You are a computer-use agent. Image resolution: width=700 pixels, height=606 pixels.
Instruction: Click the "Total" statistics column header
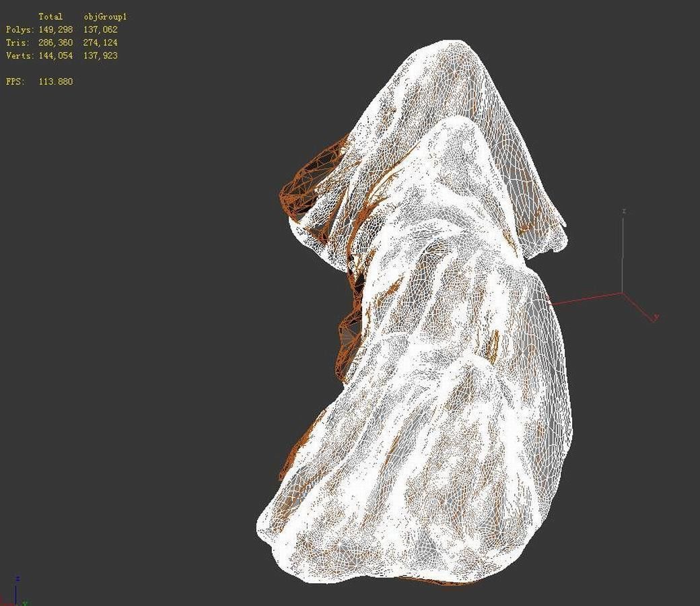click(50, 17)
